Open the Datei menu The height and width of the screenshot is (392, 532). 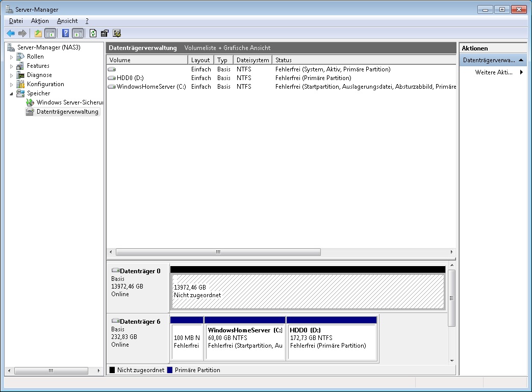coord(16,21)
